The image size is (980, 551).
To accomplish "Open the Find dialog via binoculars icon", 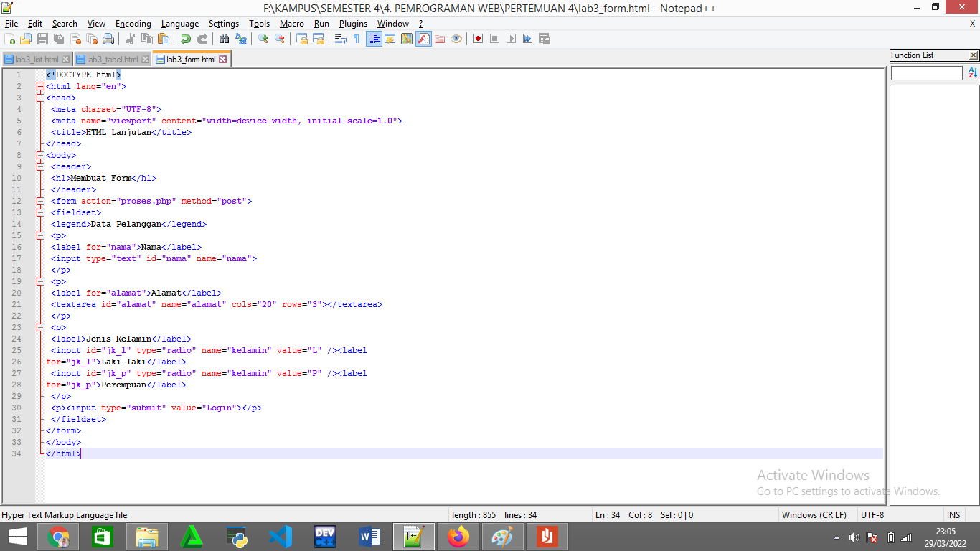I will tap(225, 38).
